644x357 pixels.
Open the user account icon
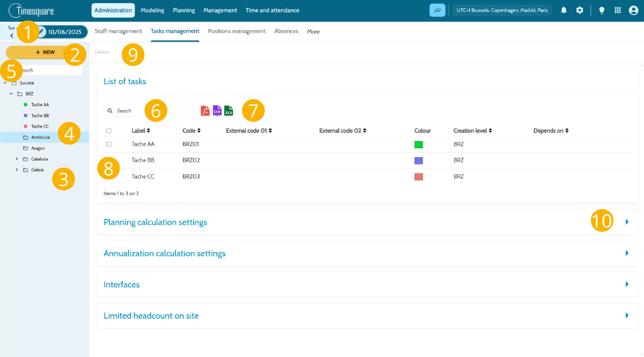pyautogui.click(x=633, y=10)
